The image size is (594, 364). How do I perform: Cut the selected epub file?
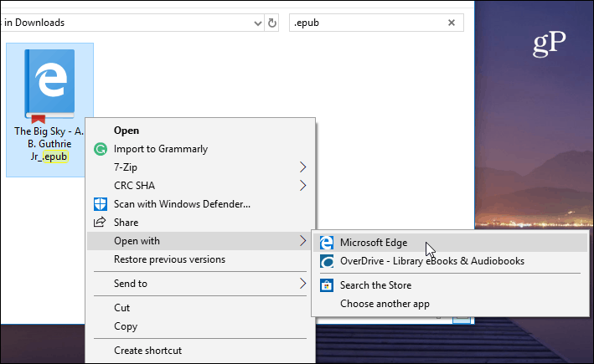pyautogui.click(x=201, y=308)
